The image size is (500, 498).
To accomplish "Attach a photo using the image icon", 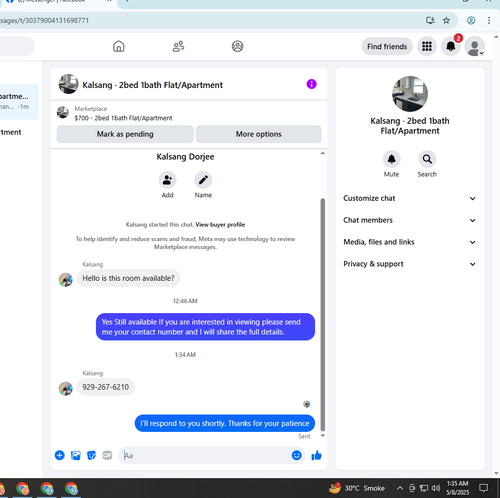I will pyautogui.click(x=76, y=455).
